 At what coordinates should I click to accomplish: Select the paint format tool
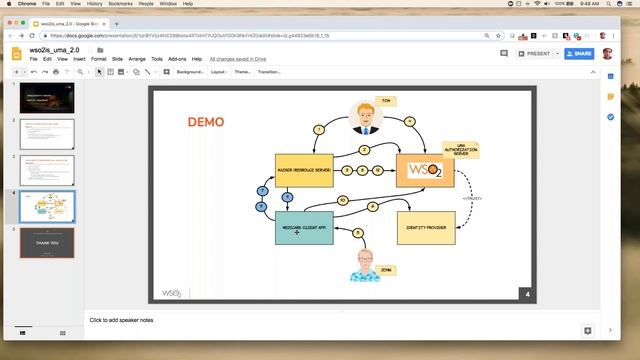[x=67, y=72]
